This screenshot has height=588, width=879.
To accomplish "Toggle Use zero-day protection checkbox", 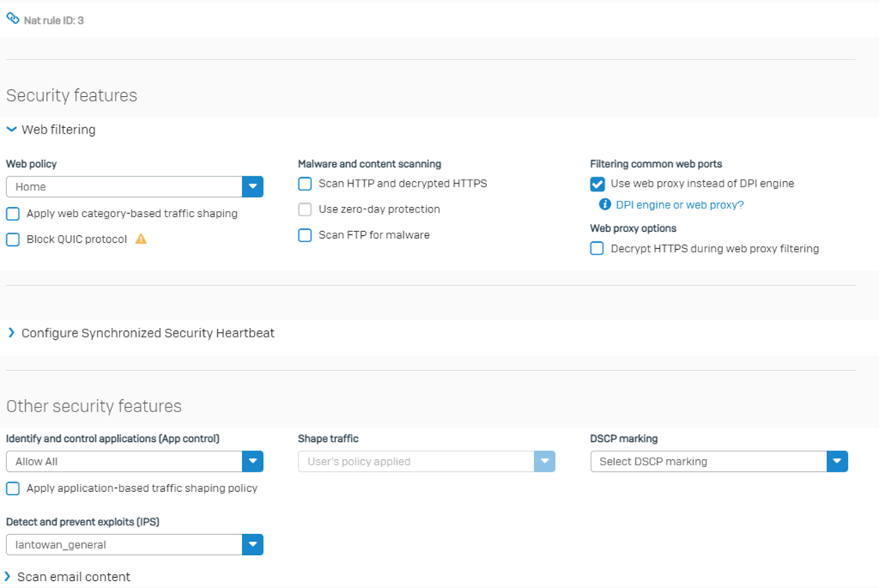I will tap(306, 209).
